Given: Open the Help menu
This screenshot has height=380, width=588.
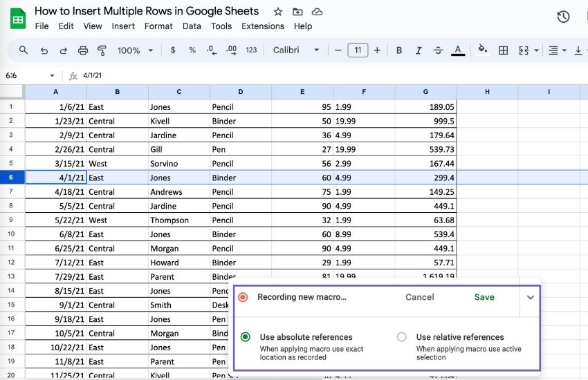Looking at the screenshot, I should tap(303, 26).
